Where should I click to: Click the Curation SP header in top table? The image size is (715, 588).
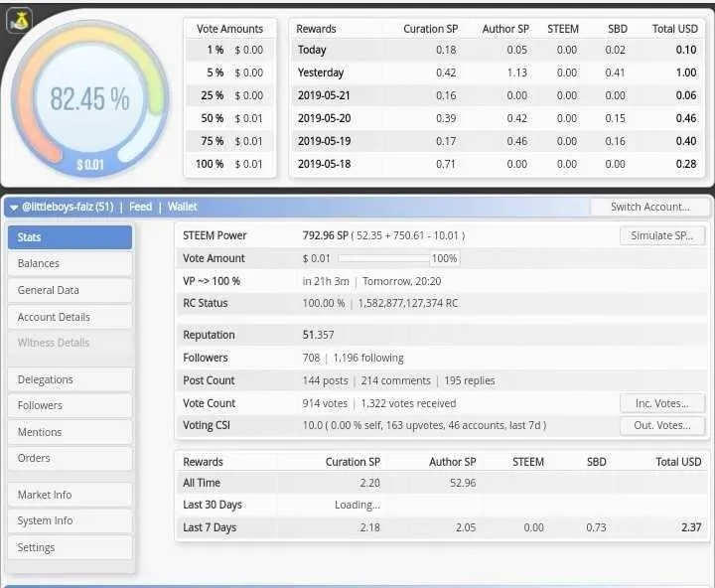click(x=430, y=29)
